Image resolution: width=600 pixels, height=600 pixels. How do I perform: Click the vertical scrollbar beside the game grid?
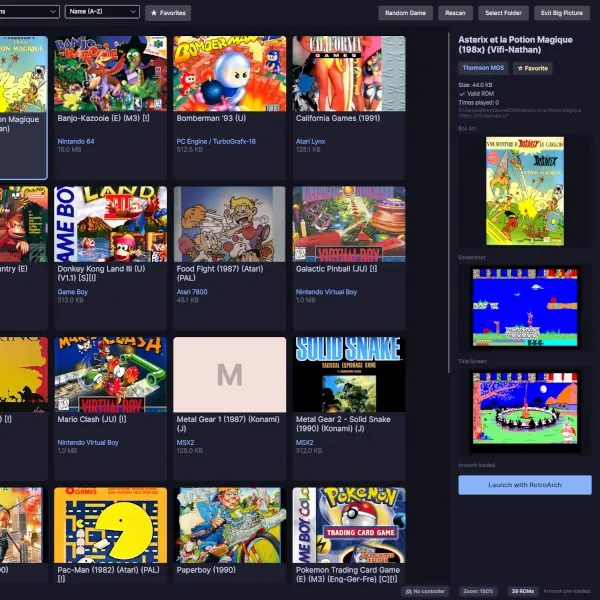point(448,203)
